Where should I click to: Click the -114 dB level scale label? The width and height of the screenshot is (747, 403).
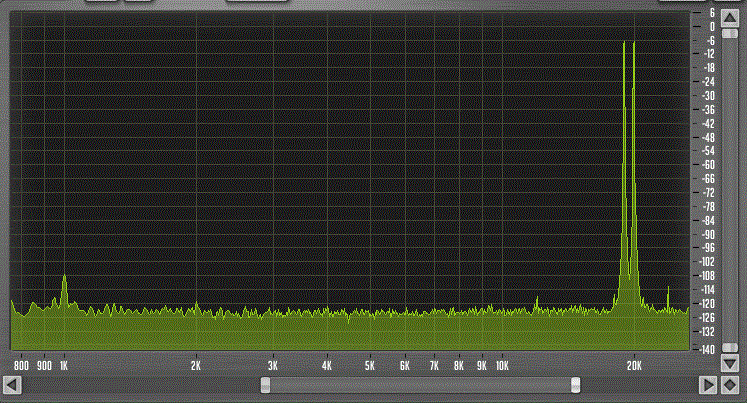(707, 290)
